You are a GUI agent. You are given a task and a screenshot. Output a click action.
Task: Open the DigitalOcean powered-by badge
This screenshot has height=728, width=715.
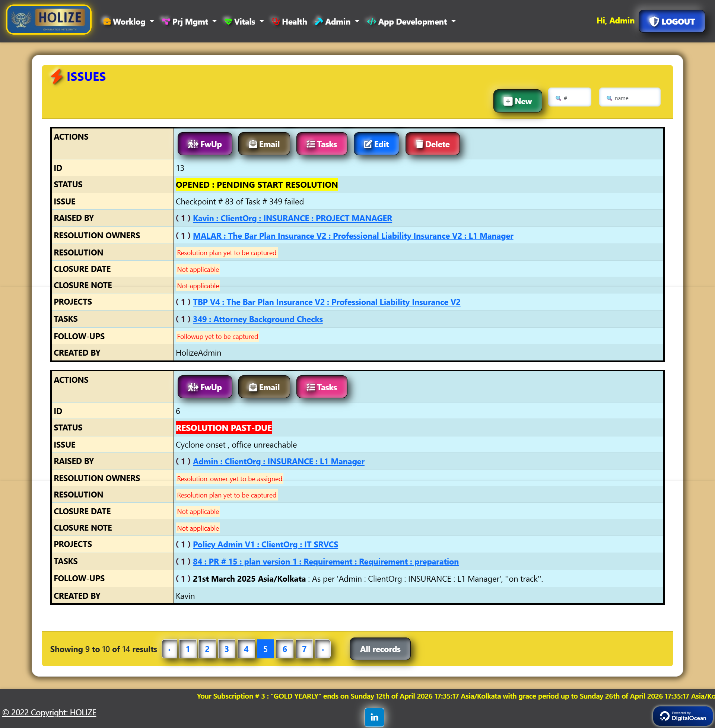click(x=682, y=716)
